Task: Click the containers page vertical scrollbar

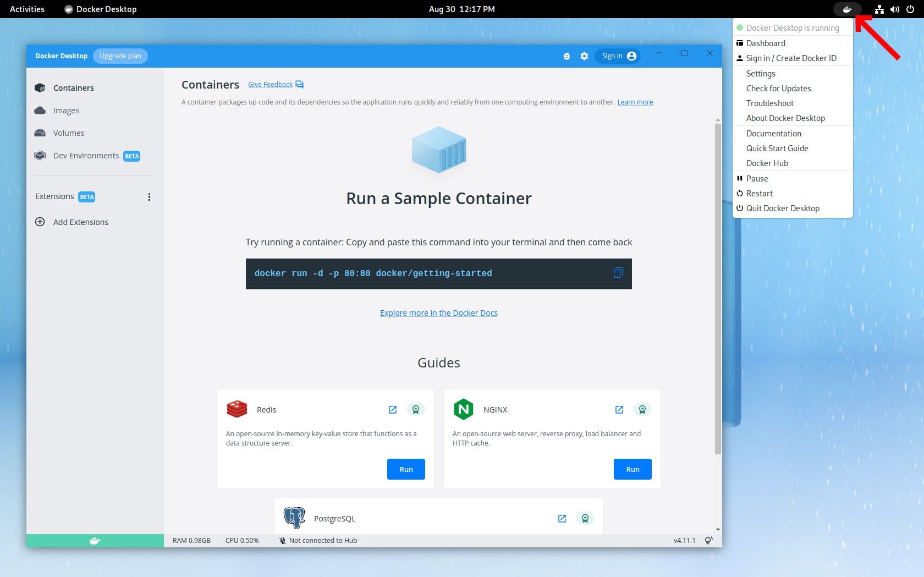Action: pos(718,289)
